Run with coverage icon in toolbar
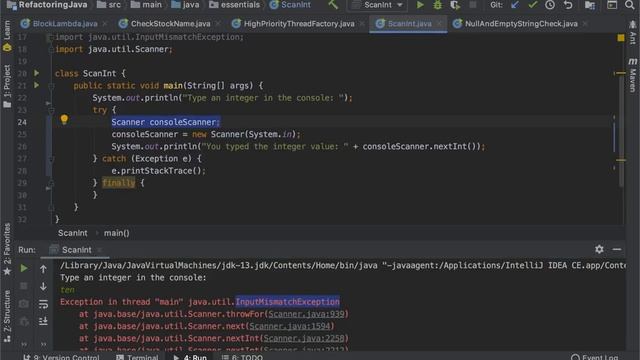Screen dimensions: 640x360 click(x=455, y=5)
